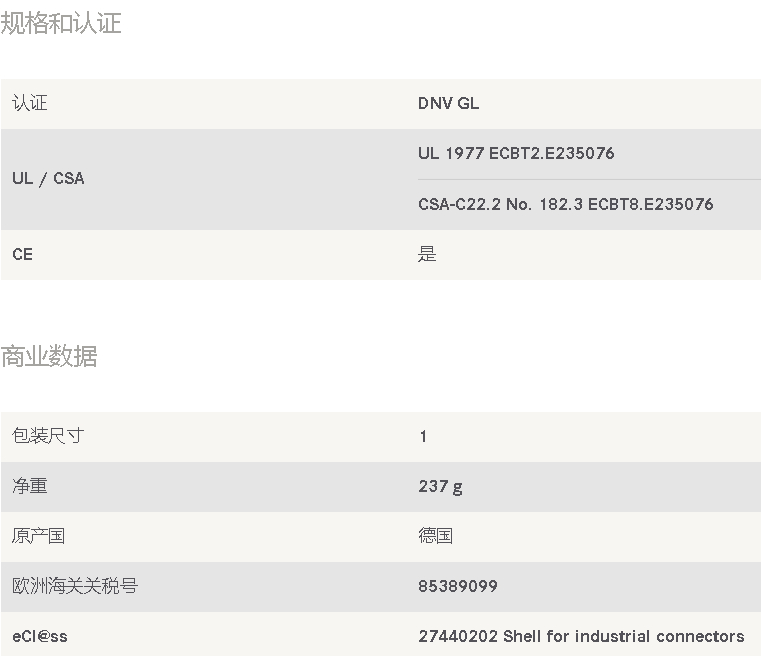Image resolution: width=761 pixels, height=656 pixels.
Task: Select the 认证 row label
Action: (x=30, y=103)
